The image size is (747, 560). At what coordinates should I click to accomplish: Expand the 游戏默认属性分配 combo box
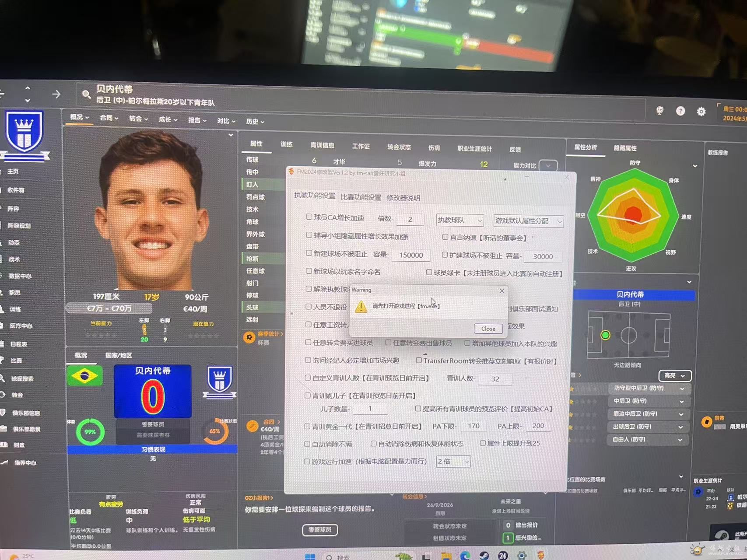point(528,221)
